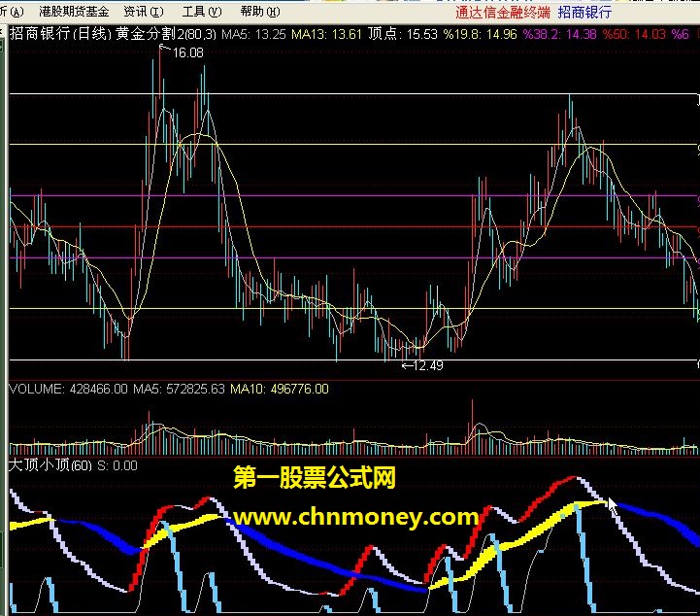This screenshot has height=616, width=700.
Task: Select the 招商银行(日线) chart title
Action: pyautogui.click(x=61, y=34)
